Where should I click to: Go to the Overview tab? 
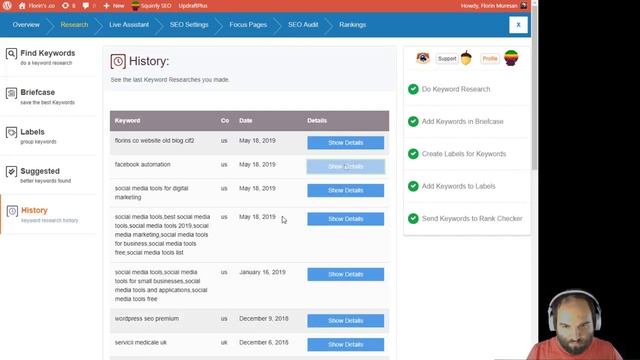pyautogui.click(x=26, y=24)
